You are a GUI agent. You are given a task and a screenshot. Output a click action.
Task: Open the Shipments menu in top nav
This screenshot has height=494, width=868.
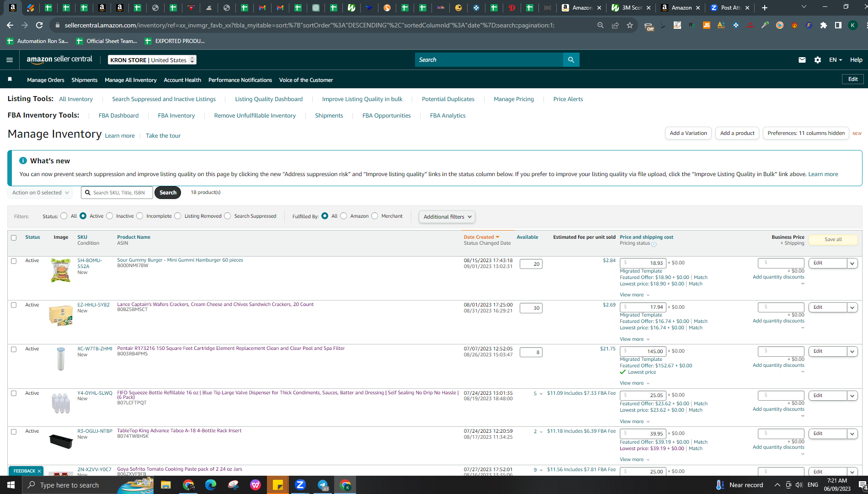click(x=85, y=80)
